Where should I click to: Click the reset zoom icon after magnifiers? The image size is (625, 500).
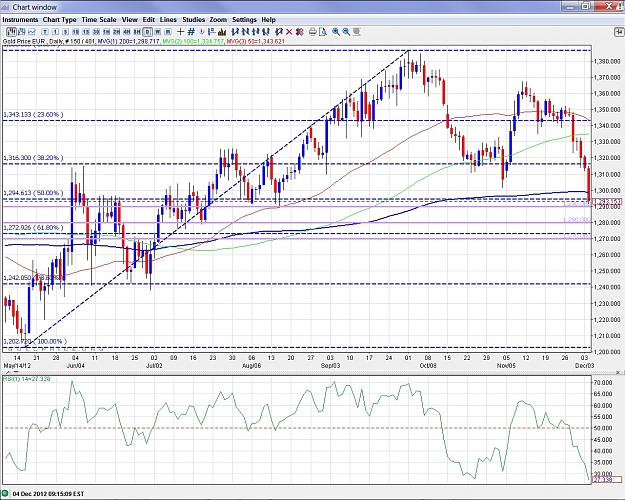click(x=356, y=32)
